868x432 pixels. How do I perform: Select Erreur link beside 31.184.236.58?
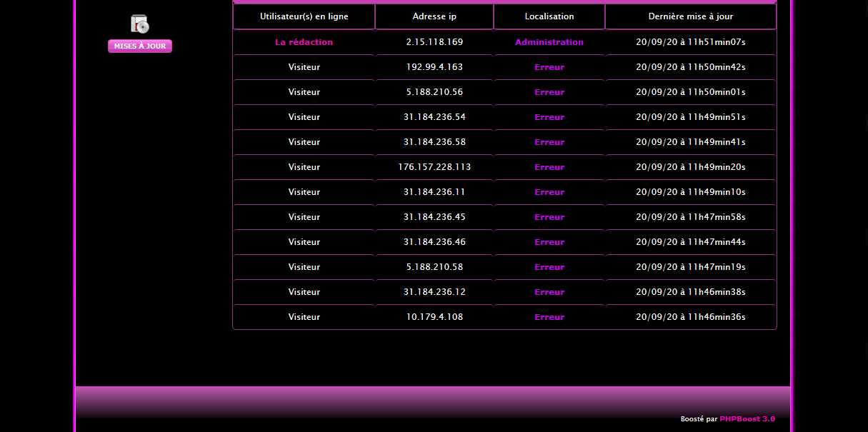click(x=549, y=142)
